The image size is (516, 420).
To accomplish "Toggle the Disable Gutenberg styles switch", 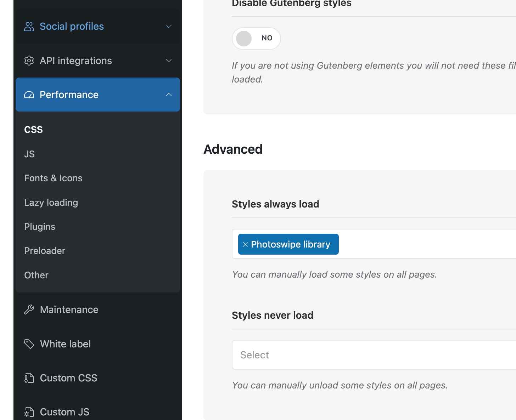I will [x=256, y=38].
